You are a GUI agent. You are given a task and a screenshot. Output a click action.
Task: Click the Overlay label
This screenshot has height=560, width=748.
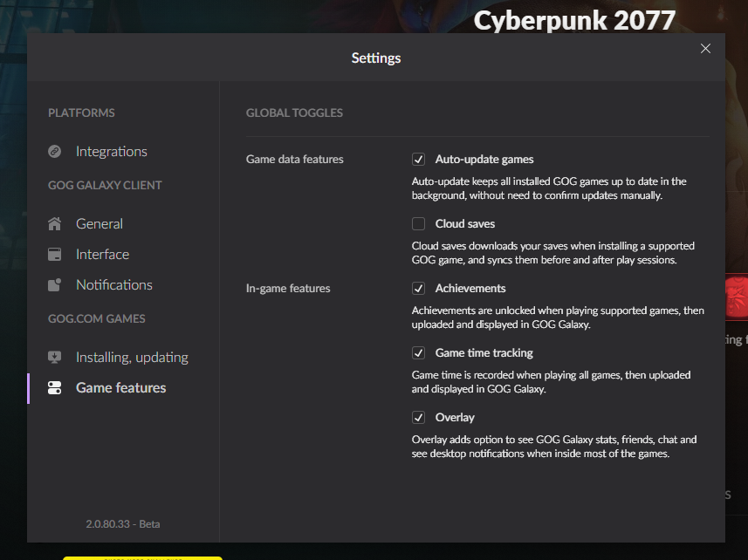tap(455, 418)
